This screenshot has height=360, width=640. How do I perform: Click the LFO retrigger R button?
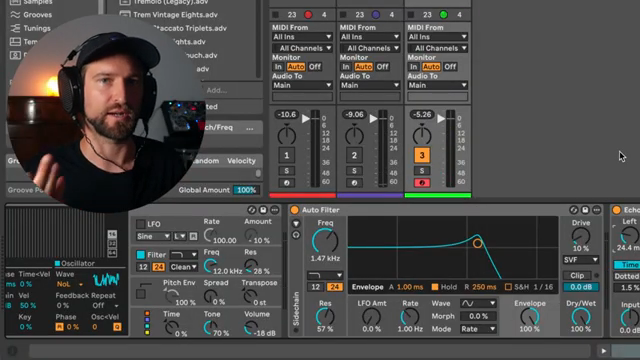tap(193, 236)
